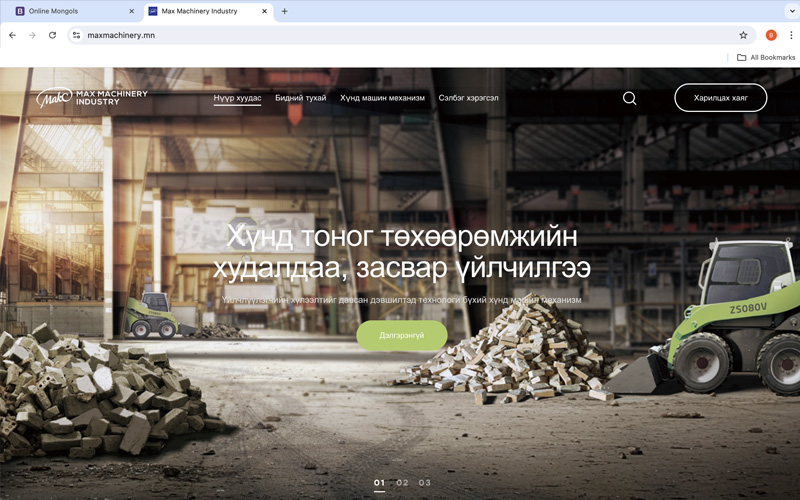The height and width of the screenshot is (500, 800).
Task: Click the Max Machinery tab favicon
Action: coord(153,11)
